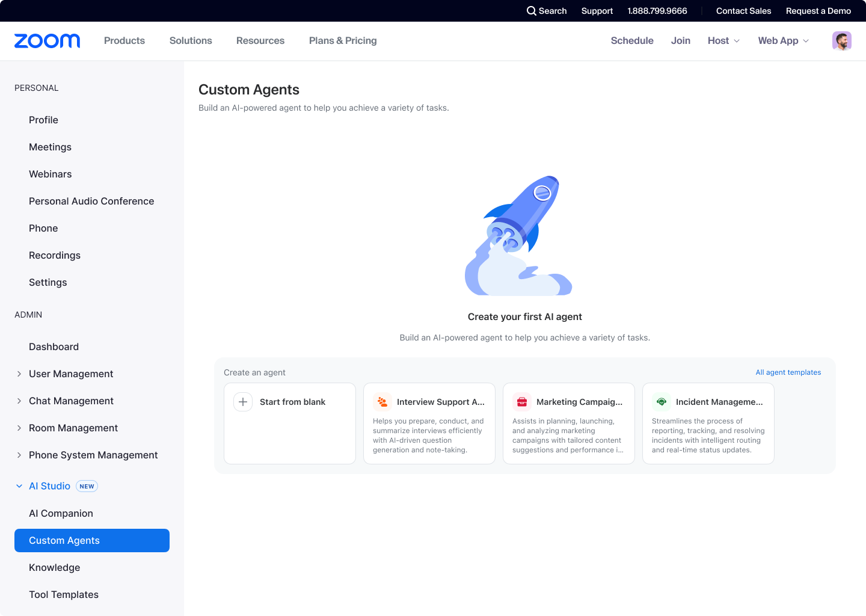
Task: Open the Solutions menu
Action: (191, 41)
